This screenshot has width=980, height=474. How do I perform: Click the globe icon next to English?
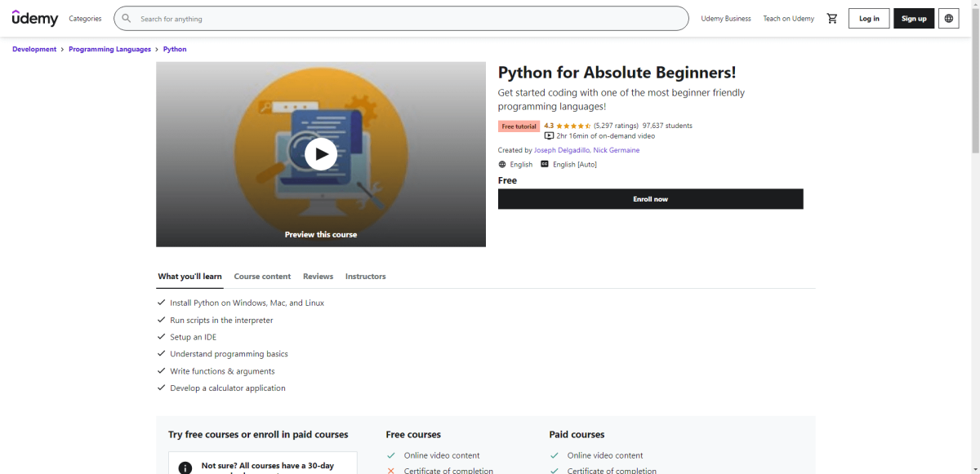(501, 164)
